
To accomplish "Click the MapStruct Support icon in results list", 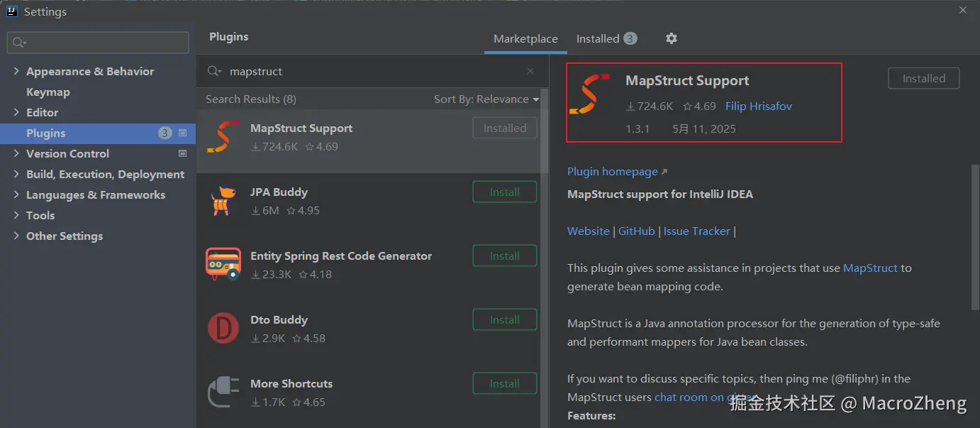I will [x=223, y=137].
